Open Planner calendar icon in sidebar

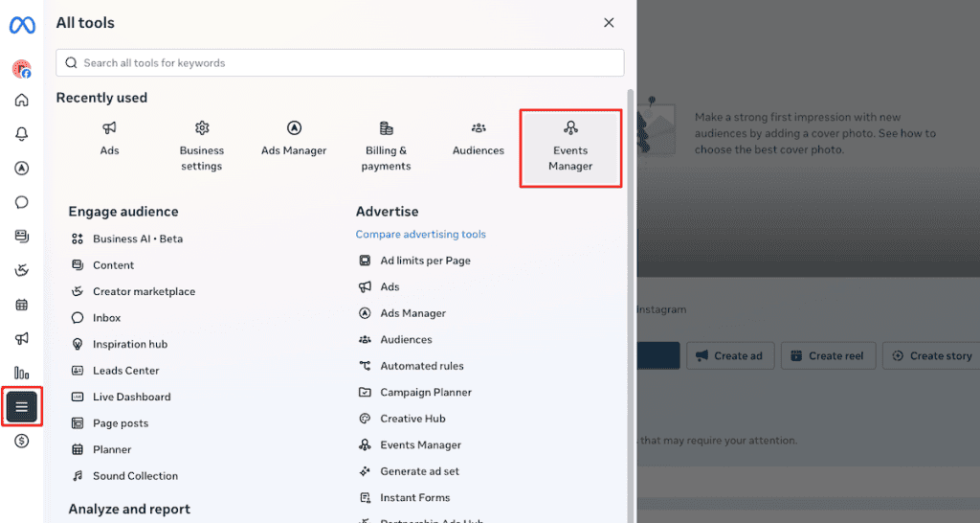pyautogui.click(x=22, y=305)
